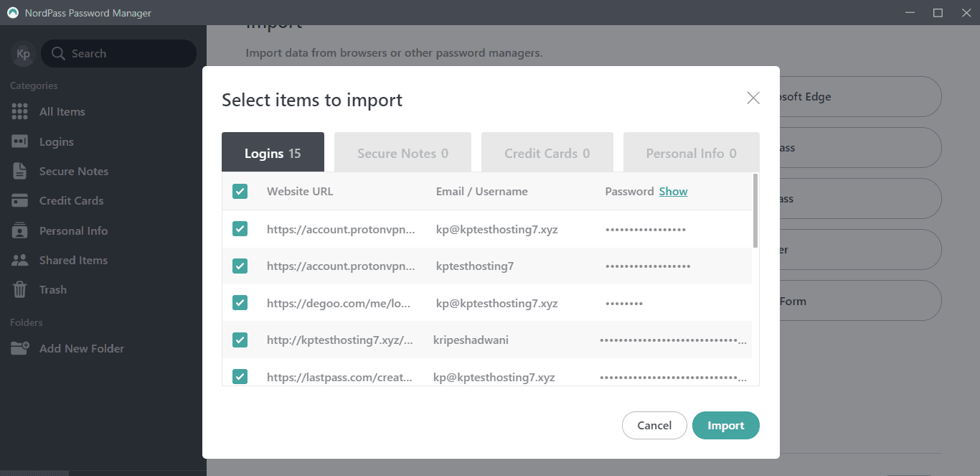Switch to the Secure Notes tab
Viewport: 980px width, 476px height.
tap(402, 153)
